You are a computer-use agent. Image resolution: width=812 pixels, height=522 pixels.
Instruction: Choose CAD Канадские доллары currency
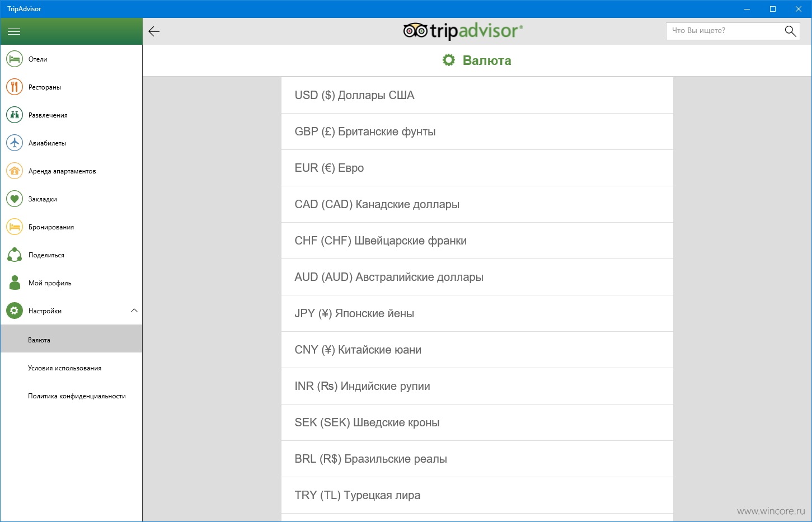477,204
